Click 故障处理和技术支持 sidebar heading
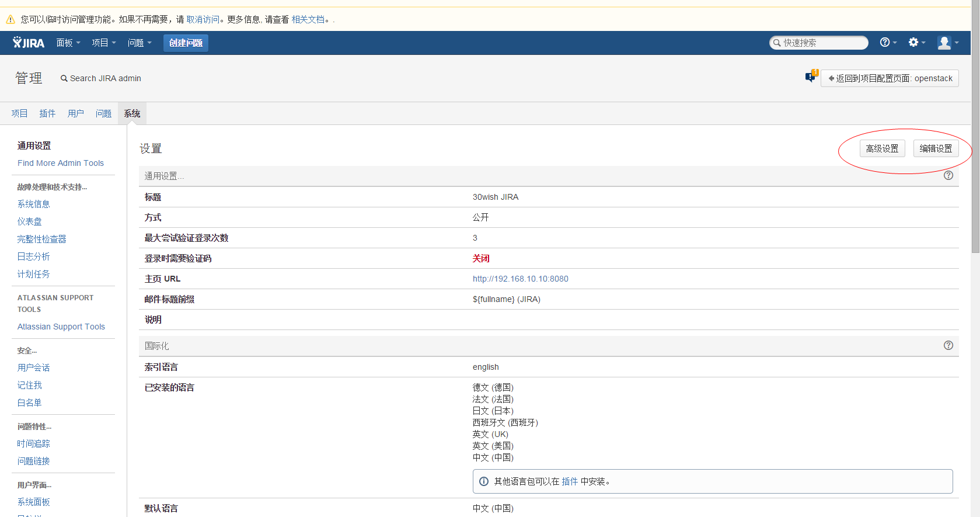The height and width of the screenshot is (517, 980). [x=52, y=187]
